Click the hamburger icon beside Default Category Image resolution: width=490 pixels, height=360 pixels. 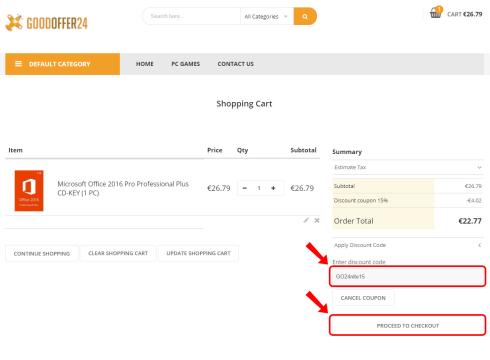pyautogui.click(x=19, y=64)
